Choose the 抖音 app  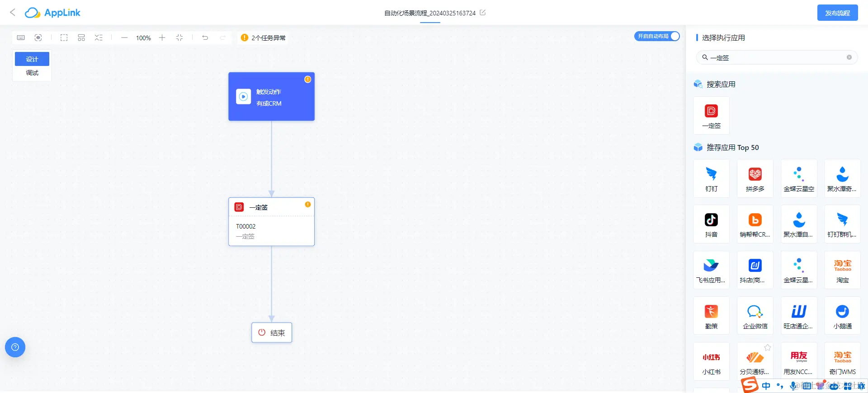tap(711, 224)
